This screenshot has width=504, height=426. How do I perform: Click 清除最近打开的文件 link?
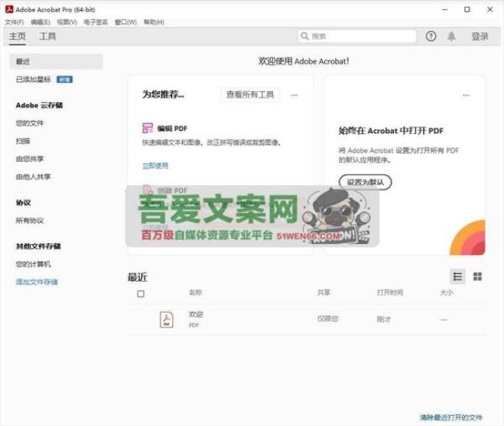pyautogui.click(x=451, y=417)
